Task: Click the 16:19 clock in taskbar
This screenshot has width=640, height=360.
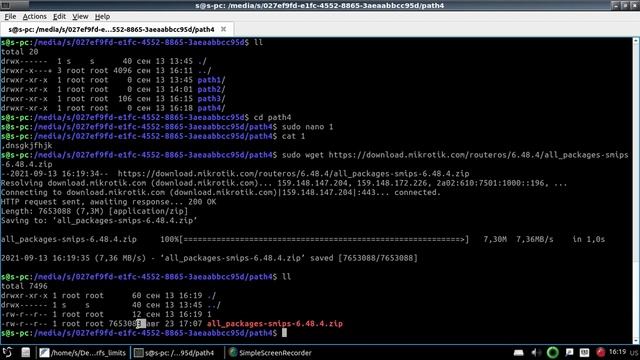Action: click(x=617, y=352)
